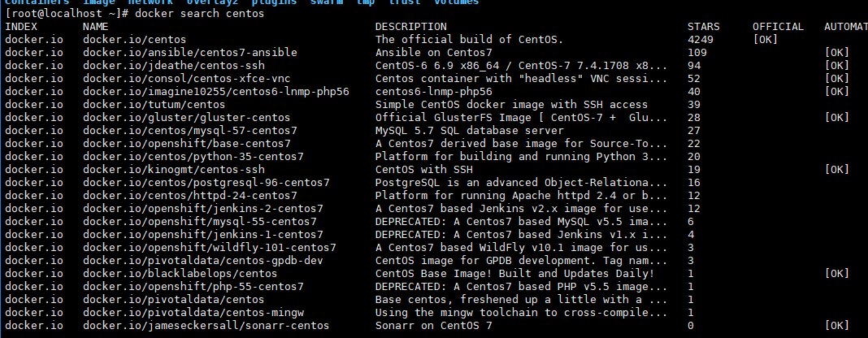
Task: Click 'Simple CentOS docker image with SSH access'
Action: coord(511,105)
